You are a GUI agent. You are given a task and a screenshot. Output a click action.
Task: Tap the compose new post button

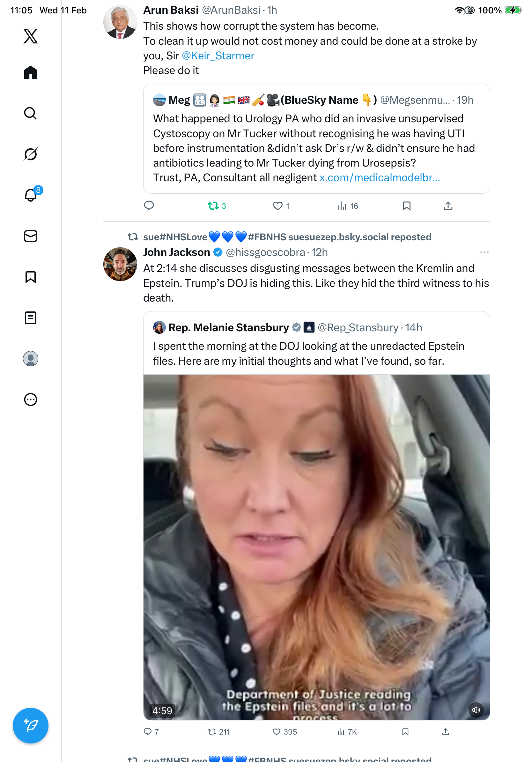click(31, 725)
